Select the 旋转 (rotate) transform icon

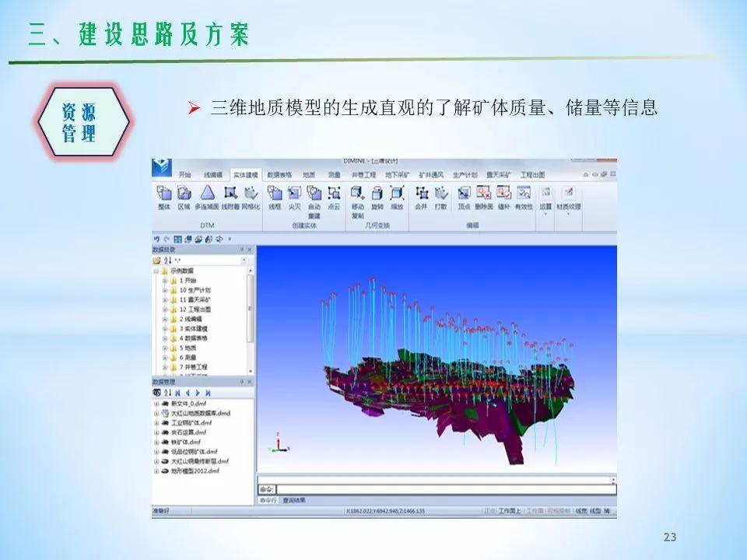coord(377,194)
